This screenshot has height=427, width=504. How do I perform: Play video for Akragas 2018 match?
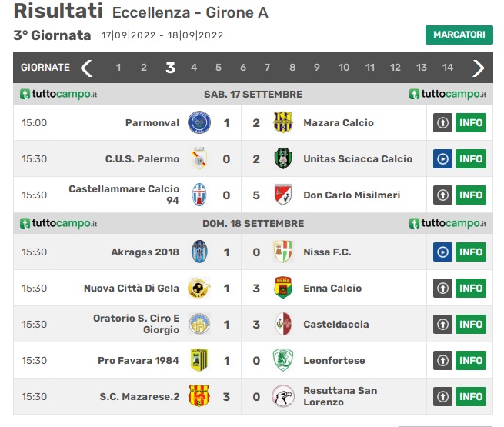[442, 252]
